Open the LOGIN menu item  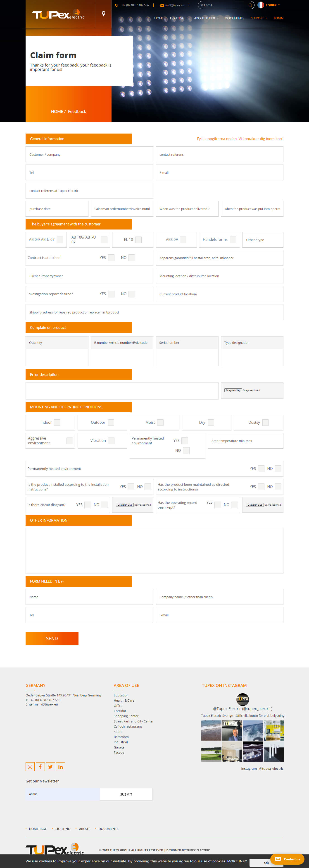point(278,18)
